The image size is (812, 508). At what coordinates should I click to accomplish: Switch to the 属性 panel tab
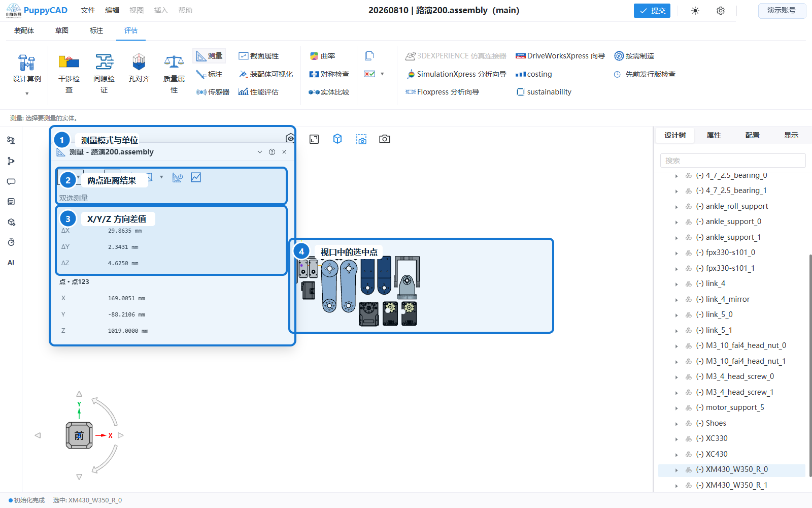tap(714, 135)
